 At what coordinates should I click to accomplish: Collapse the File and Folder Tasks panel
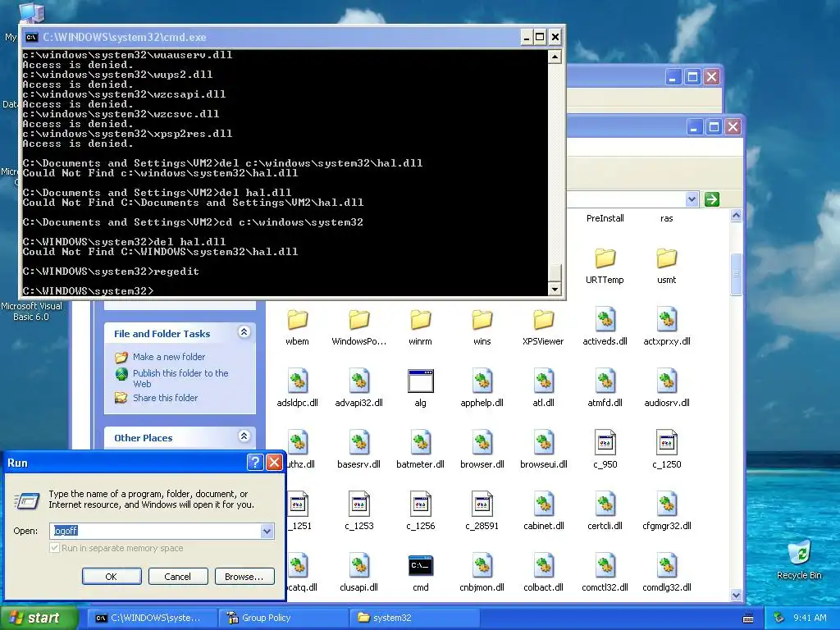[244, 332]
